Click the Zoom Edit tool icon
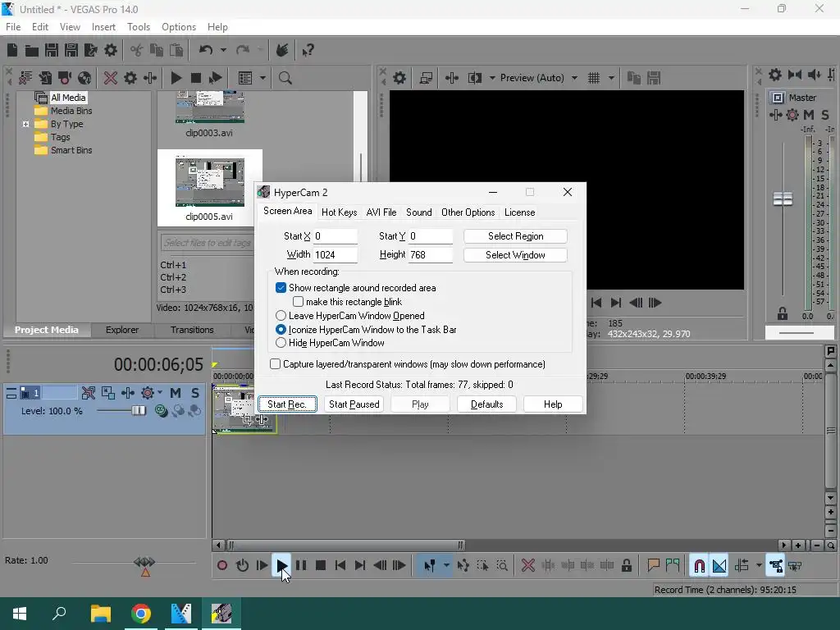 tap(502, 565)
